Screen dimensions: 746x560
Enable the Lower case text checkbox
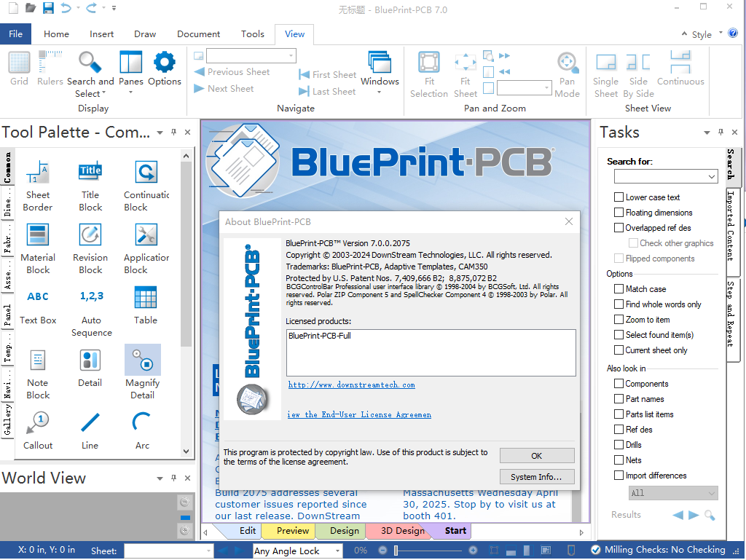pyautogui.click(x=619, y=197)
